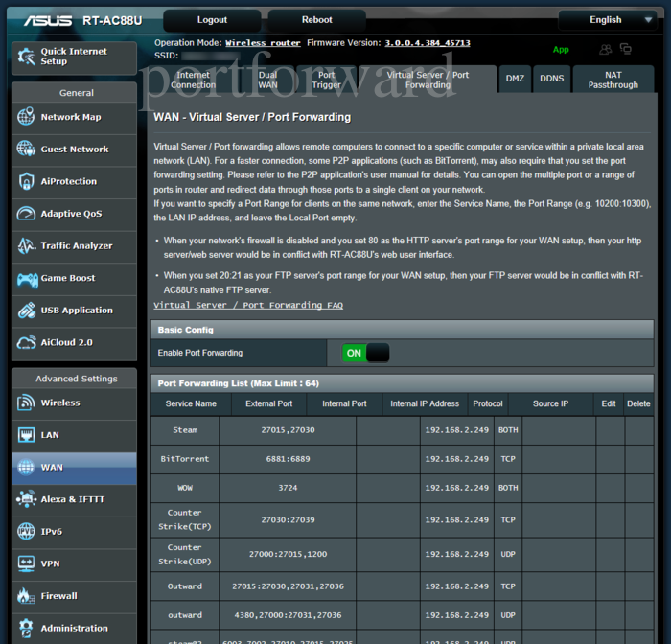This screenshot has height=644, width=671.
Task: Click the External Port column header
Action: (268, 403)
